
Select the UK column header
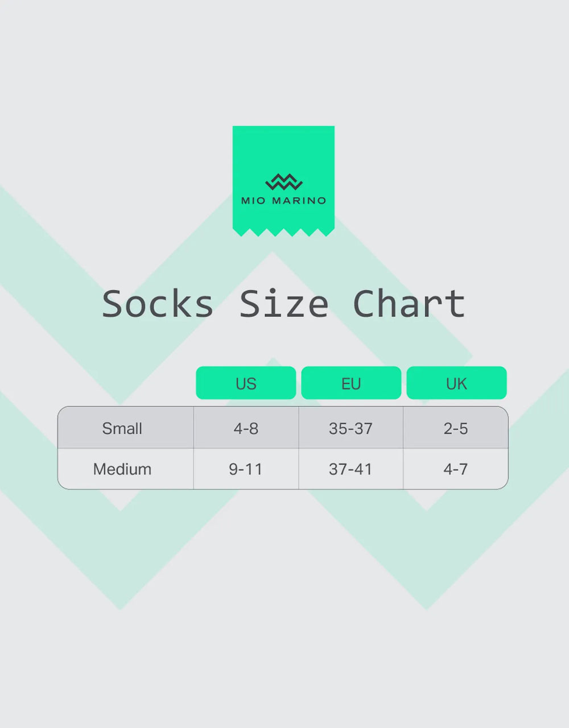(456, 383)
